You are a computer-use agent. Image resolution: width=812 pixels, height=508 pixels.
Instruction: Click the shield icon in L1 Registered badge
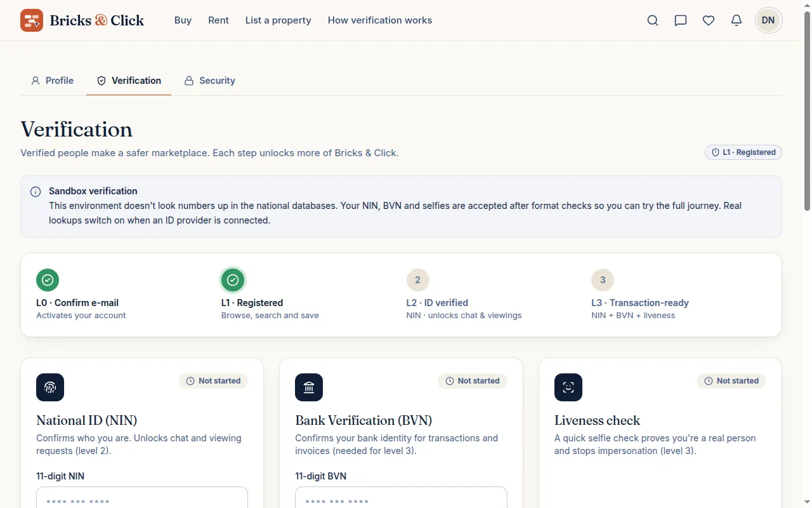716,152
